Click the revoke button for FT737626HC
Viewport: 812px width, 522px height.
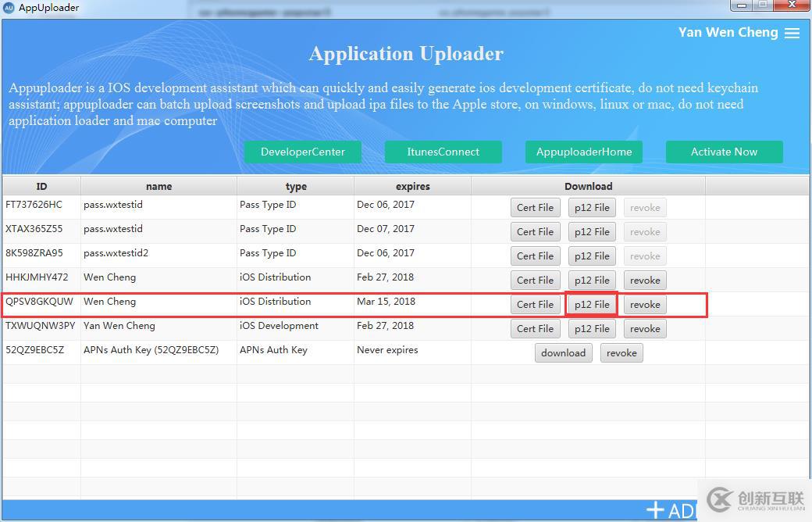click(645, 208)
